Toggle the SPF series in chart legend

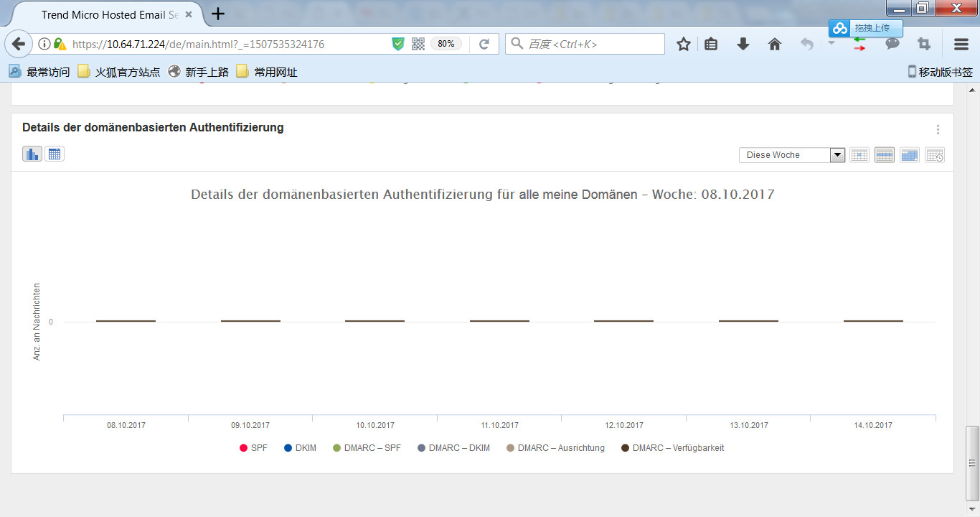coord(253,448)
